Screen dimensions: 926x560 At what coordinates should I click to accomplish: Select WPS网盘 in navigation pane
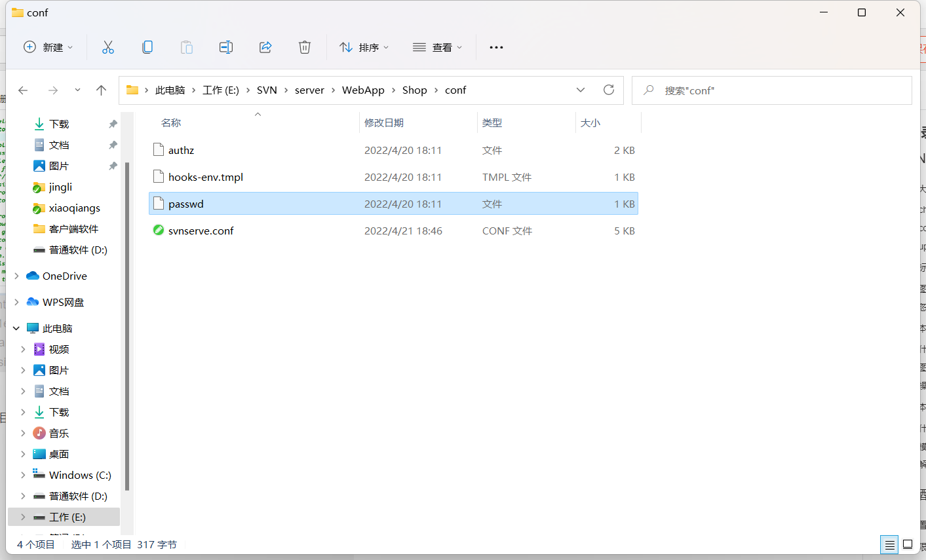pyautogui.click(x=63, y=302)
